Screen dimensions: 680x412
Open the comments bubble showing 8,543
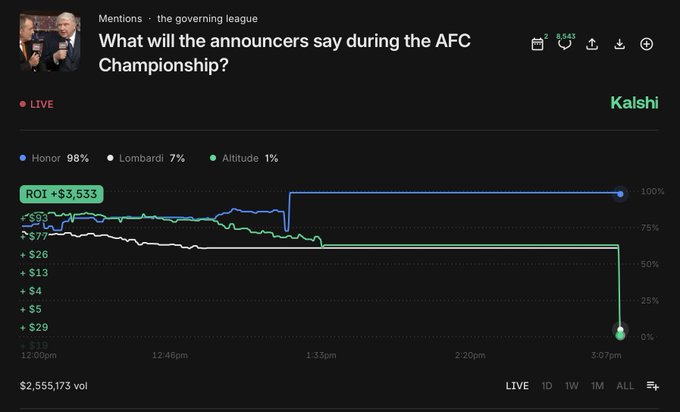(x=565, y=44)
